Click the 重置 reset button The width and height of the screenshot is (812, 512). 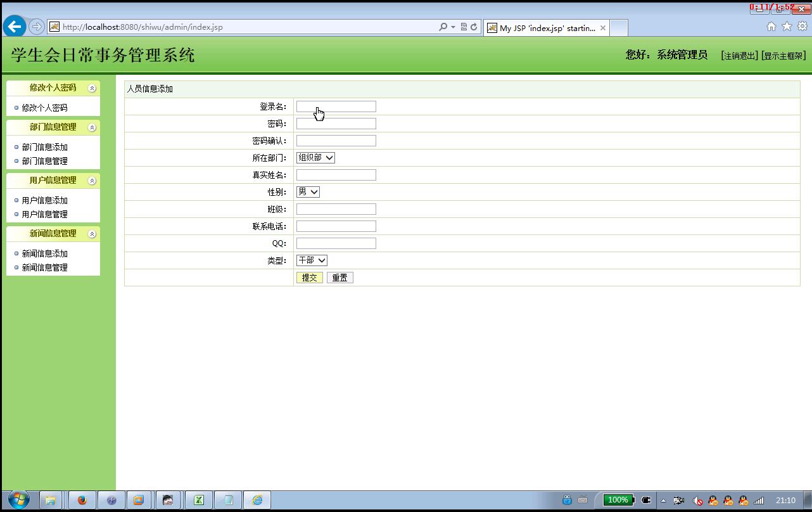(339, 278)
